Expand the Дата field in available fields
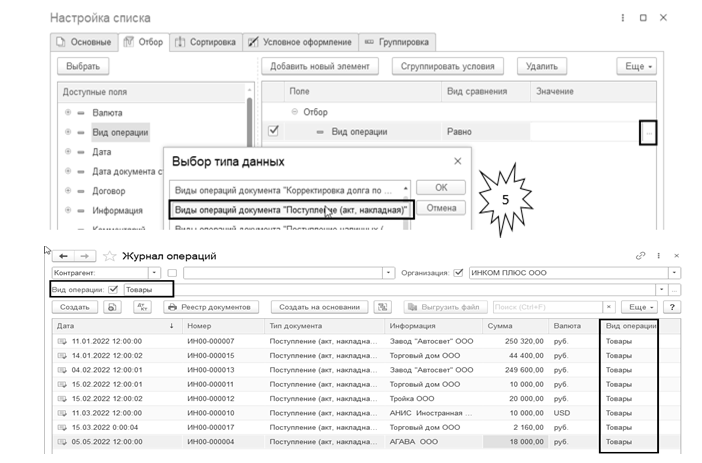Viewport: 702px width, 463px height. [68, 151]
